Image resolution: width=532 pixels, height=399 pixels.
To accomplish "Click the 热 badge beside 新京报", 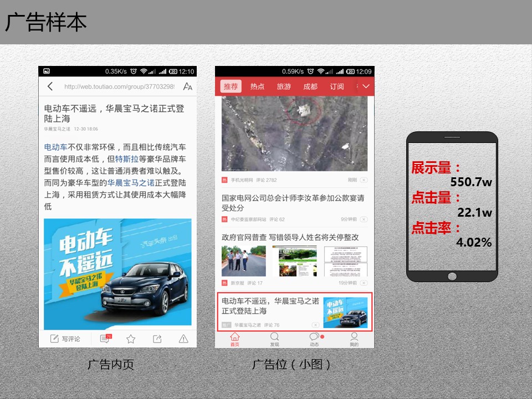I will click(x=224, y=283).
